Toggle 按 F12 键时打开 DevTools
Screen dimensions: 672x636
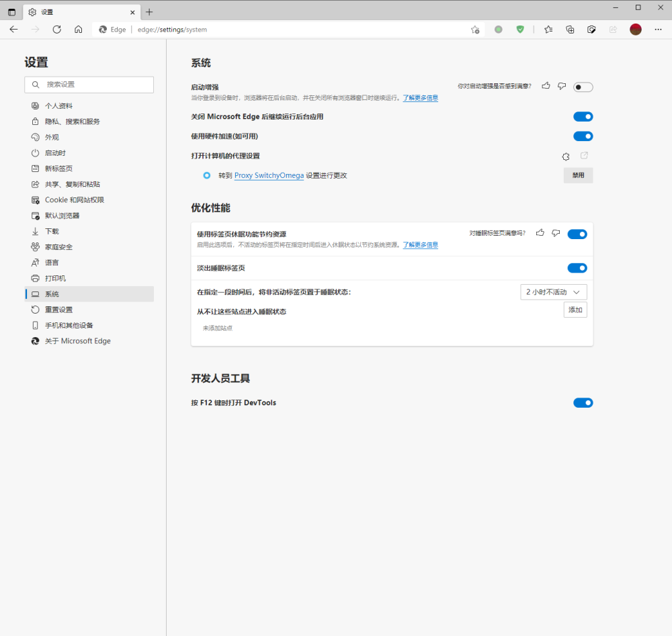[x=583, y=402]
